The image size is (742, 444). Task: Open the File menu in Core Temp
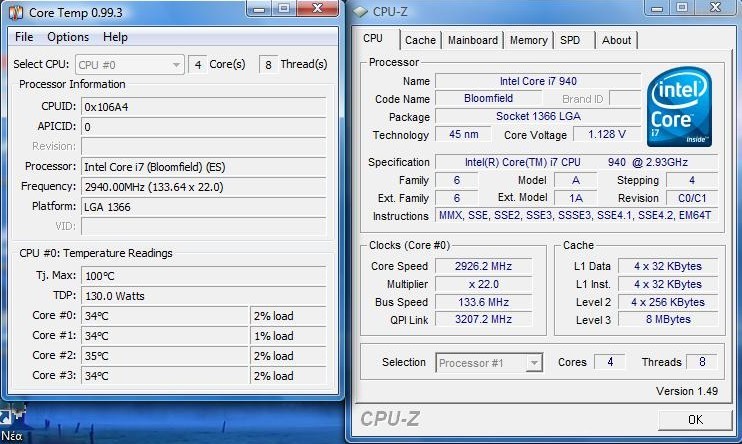click(24, 37)
